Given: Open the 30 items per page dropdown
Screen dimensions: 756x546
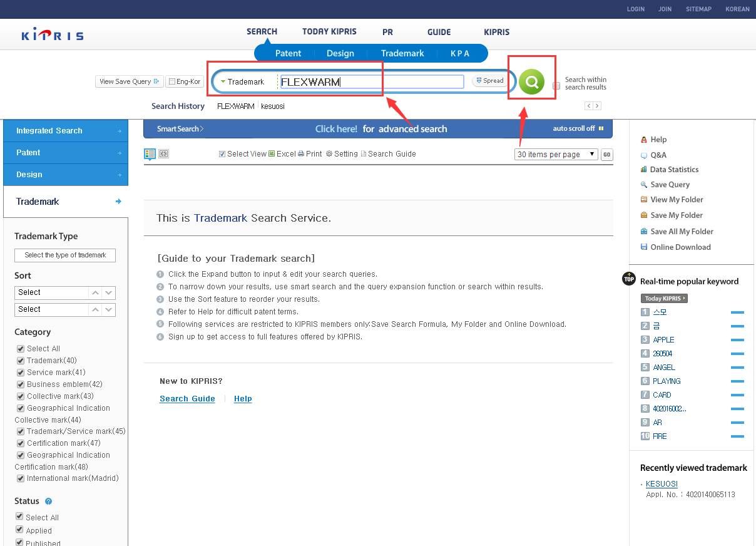Looking at the screenshot, I should coord(556,155).
